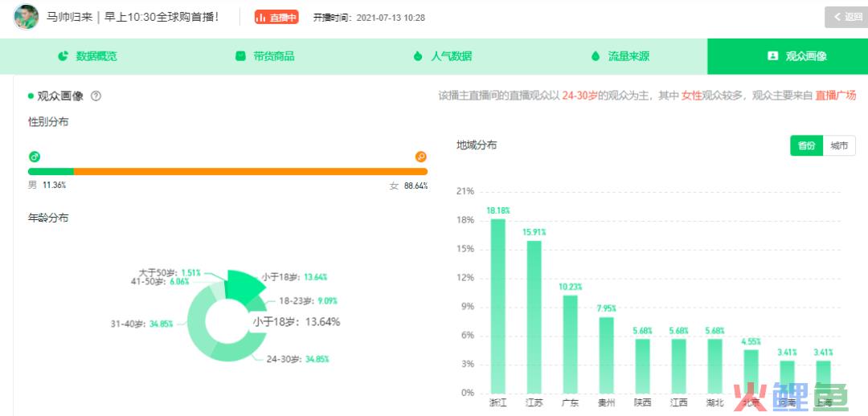Click the 4.55% value label
This screenshot has width=868, height=416.
click(751, 341)
